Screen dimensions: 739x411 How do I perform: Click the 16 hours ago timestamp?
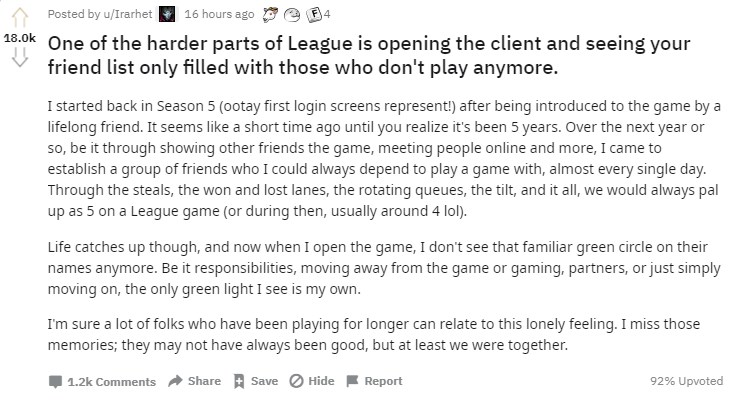(x=219, y=14)
